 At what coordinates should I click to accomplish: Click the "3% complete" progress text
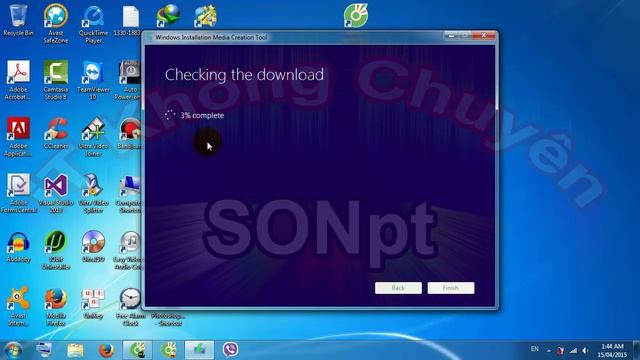coord(202,116)
